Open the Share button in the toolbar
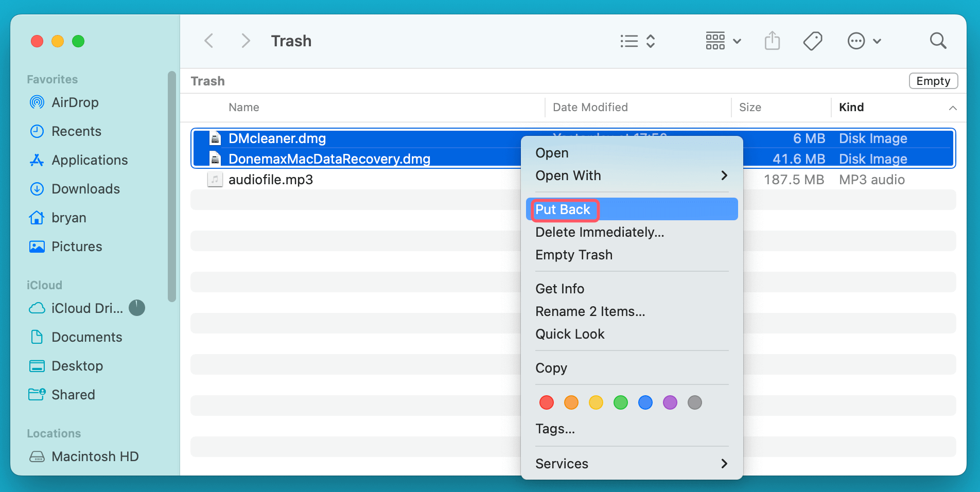 tap(772, 41)
